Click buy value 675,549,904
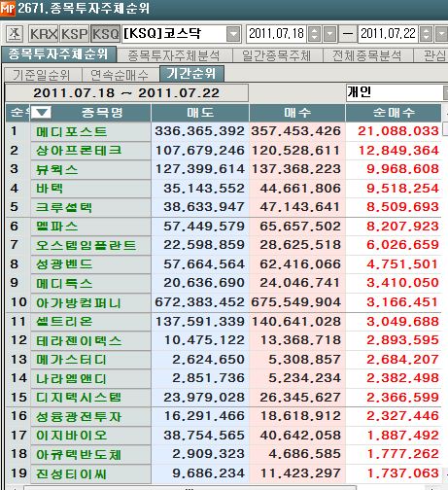The image size is (448, 490). (x=295, y=302)
